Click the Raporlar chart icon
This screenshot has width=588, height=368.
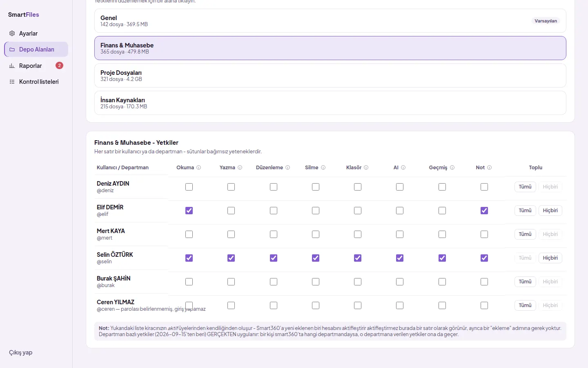(x=12, y=66)
